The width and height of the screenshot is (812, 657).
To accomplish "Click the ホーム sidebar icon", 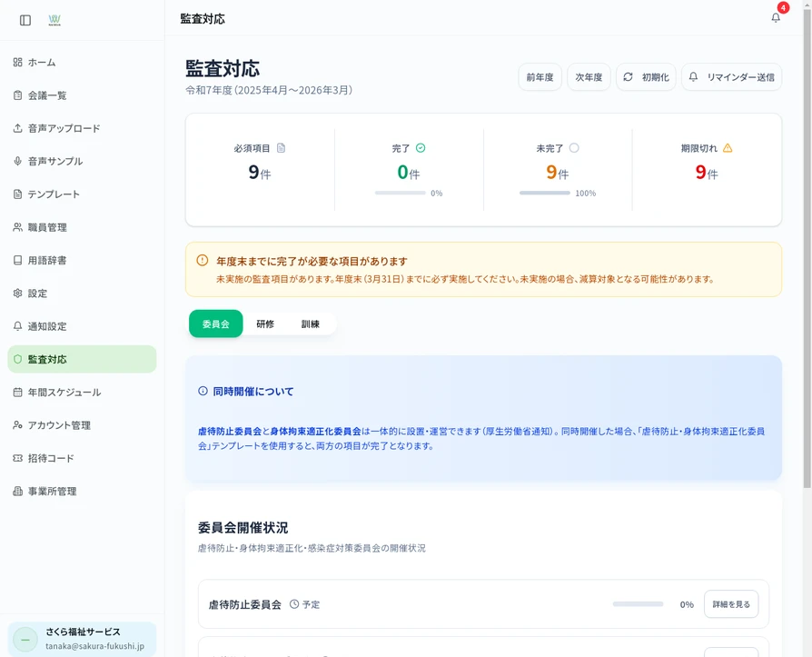I will click(x=17, y=62).
